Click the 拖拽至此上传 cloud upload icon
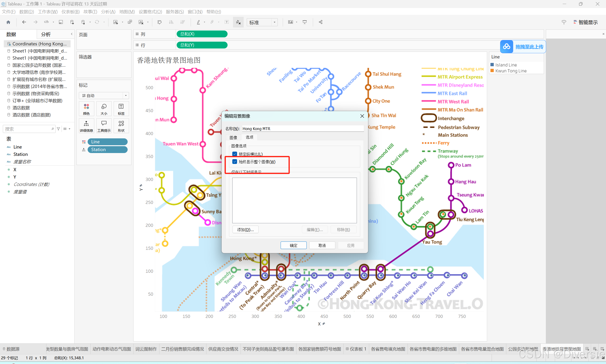The width and height of the screenshot is (606, 364). [507, 47]
